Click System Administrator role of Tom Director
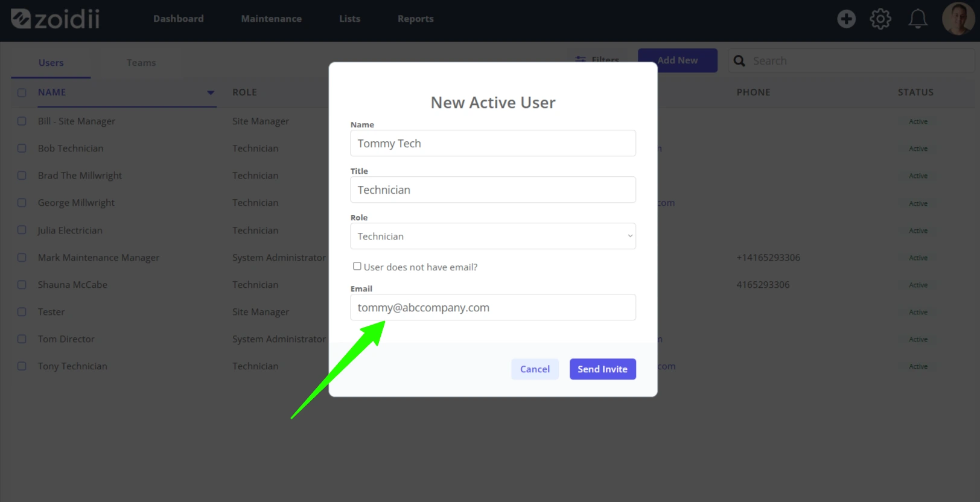 [x=279, y=339]
